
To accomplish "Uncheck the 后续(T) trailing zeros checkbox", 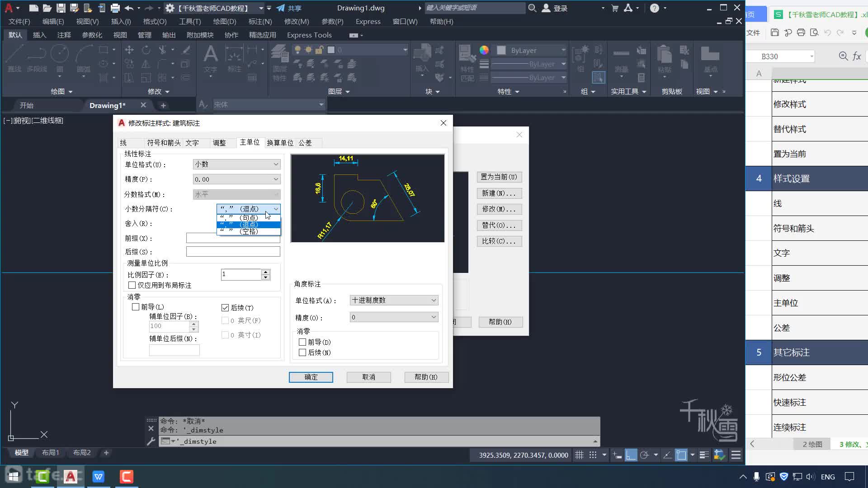I will tap(225, 308).
